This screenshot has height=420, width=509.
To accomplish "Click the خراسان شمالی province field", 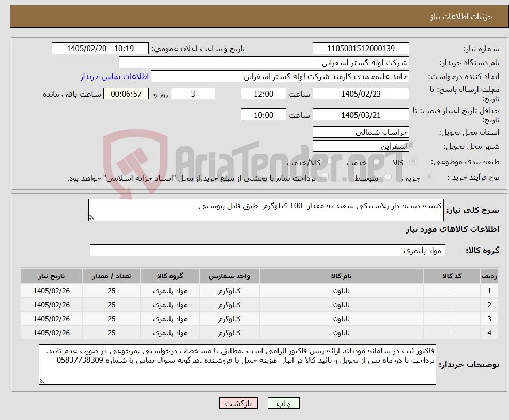I will tap(361, 132).
